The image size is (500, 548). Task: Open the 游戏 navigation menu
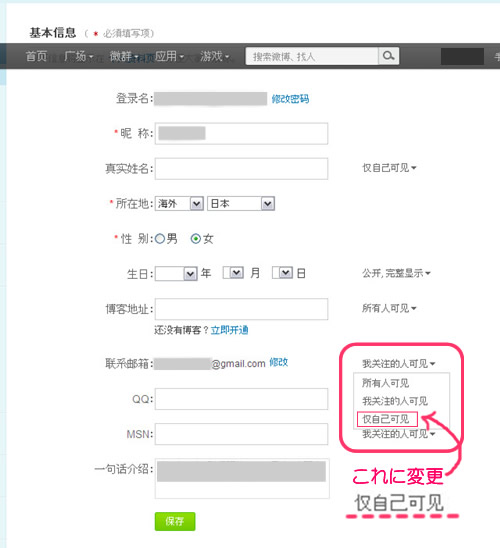tap(214, 56)
